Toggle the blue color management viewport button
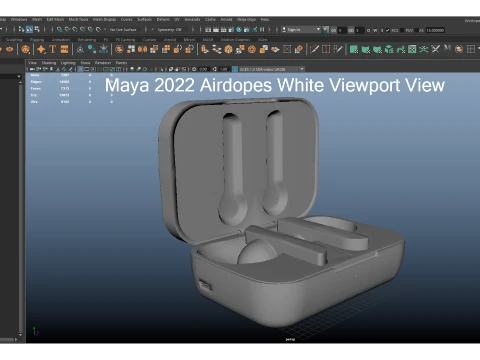This screenshot has height=360, width=480. tap(235, 69)
